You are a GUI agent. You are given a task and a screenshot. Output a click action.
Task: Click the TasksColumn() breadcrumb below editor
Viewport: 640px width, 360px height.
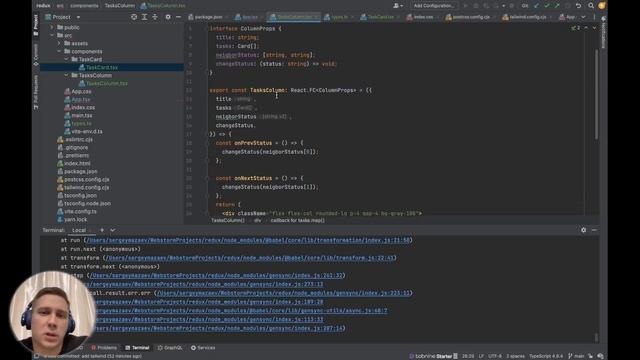coord(228,220)
